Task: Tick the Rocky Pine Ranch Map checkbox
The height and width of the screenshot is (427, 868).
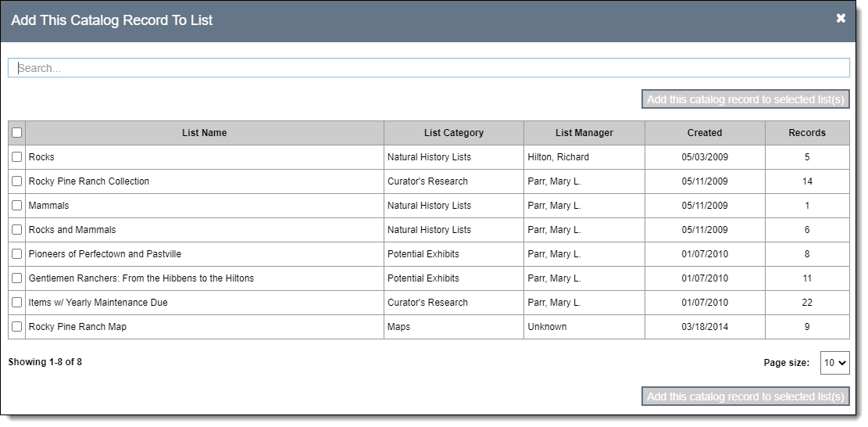Action: [17, 327]
